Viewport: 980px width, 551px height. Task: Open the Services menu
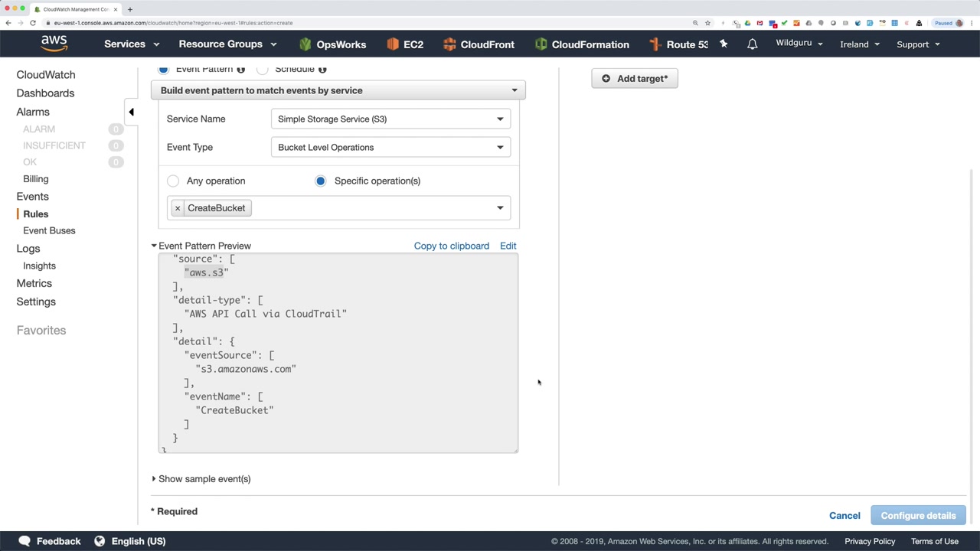(x=132, y=44)
